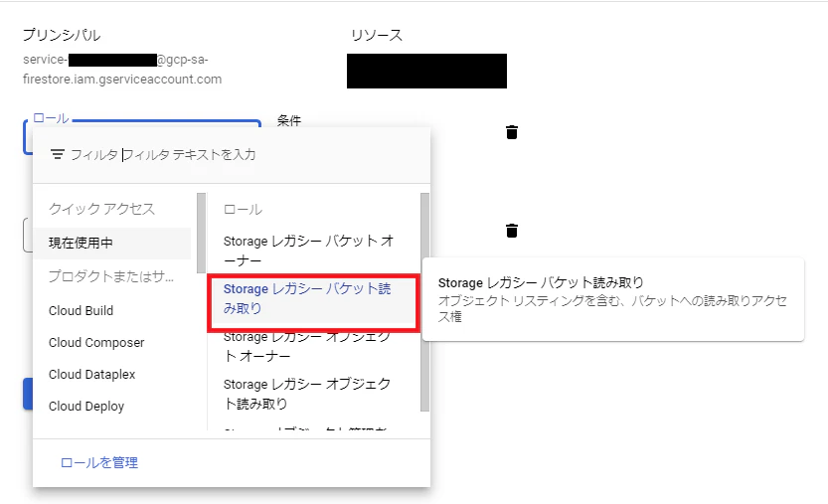The image size is (828, 504).
Task: Click the service account email text
Action: point(122,70)
